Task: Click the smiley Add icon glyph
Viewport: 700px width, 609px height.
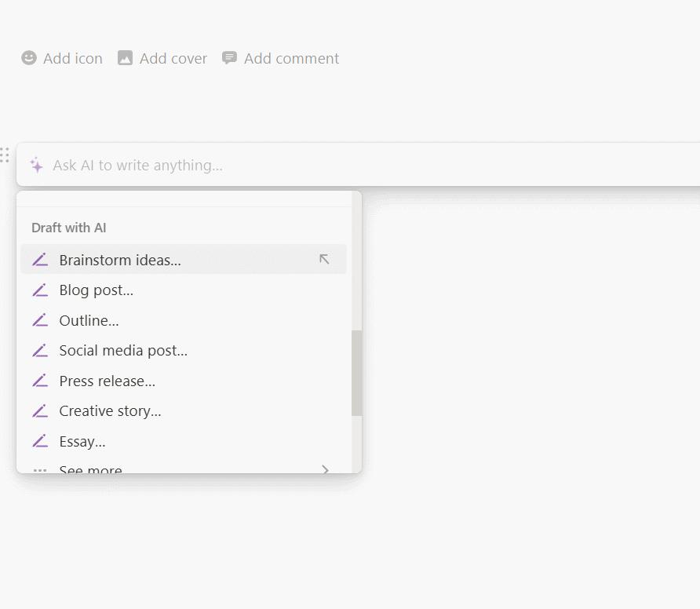Action: [x=29, y=58]
